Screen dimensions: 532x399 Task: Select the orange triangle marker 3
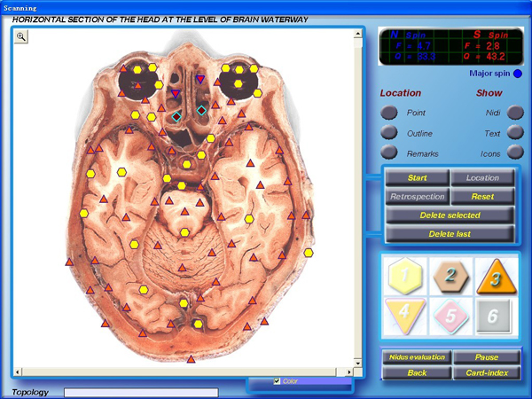pyautogui.click(x=497, y=277)
